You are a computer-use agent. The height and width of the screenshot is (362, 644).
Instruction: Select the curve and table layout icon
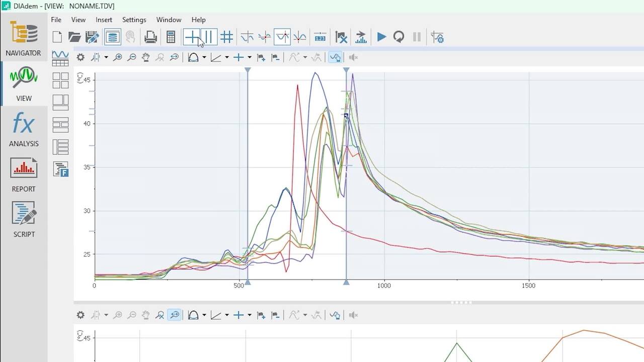pyautogui.click(x=60, y=58)
